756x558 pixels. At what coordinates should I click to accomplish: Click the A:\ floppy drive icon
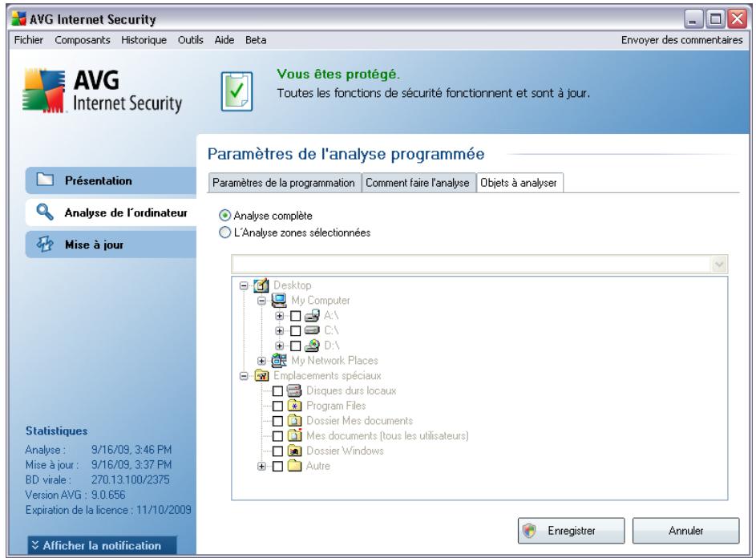[x=312, y=315]
